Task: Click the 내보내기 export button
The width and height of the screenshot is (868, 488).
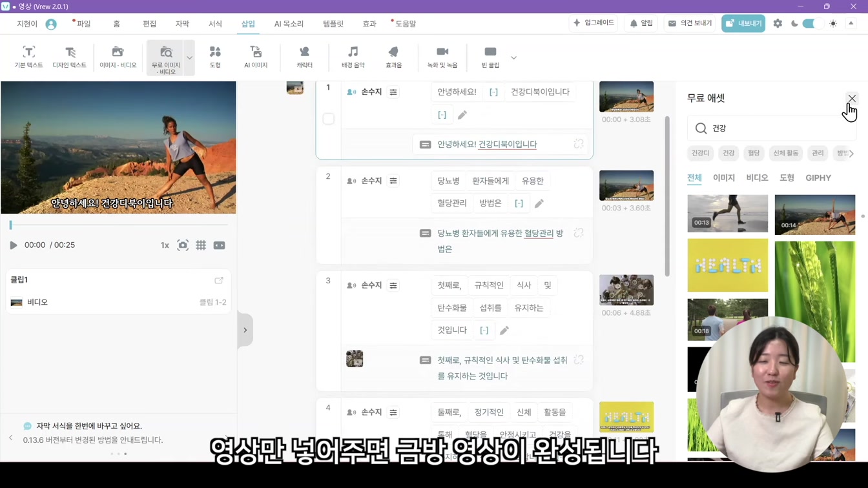Action: [743, 23]
